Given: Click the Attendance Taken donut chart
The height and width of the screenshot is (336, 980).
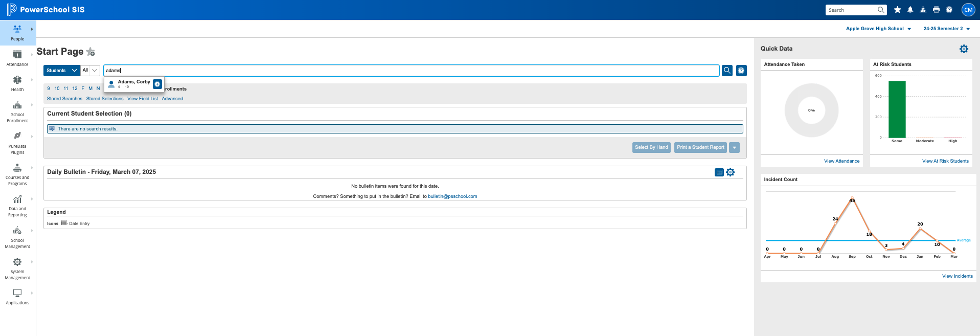Looking at the screenshot, I should tap(811, 110).
